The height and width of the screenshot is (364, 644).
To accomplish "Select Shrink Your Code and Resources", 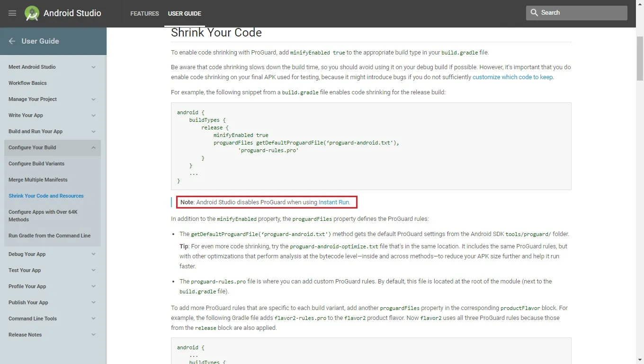I will (x=46, y=196).
